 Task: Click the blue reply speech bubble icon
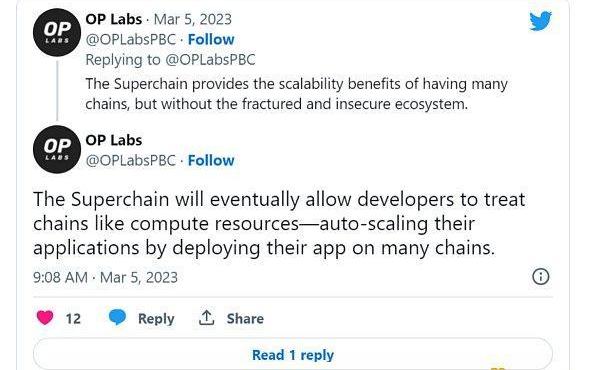pyautogui.click(x=117, y=318)
